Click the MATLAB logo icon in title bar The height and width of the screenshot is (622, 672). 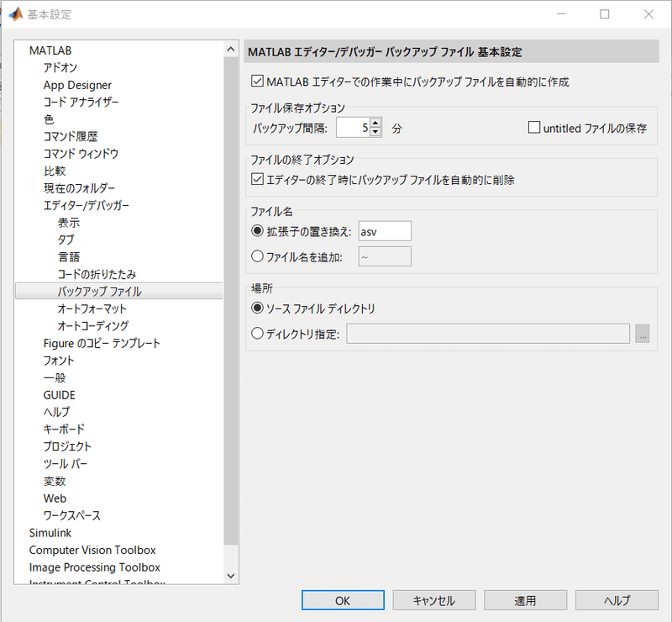16,14
